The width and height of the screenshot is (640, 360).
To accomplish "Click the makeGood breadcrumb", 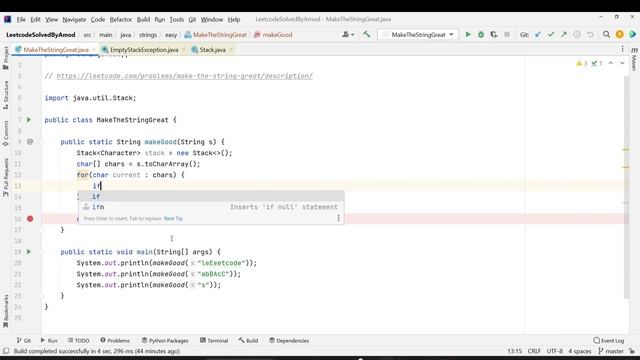I will [x=273, y=35].
